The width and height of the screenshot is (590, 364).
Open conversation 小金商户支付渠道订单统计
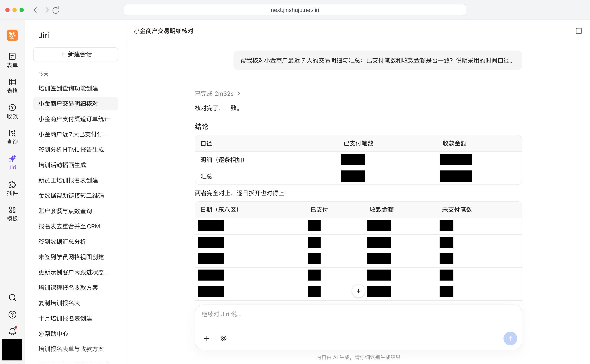(x=76, y=119)
